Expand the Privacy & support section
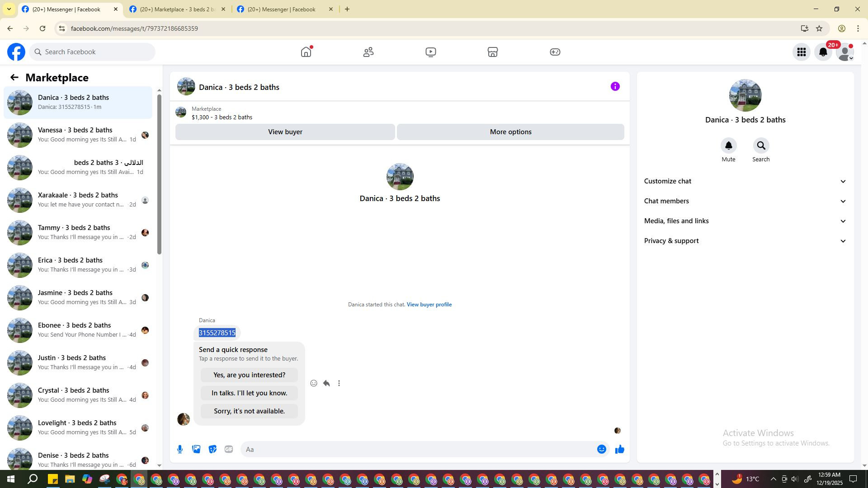The height and width of the screenshot is (488, 868). (x=745, y=241)
